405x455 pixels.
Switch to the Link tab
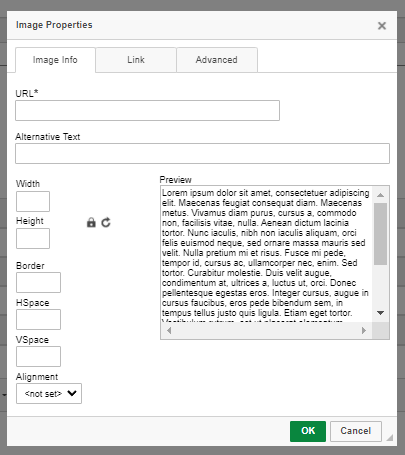click(x=136, y=60)
